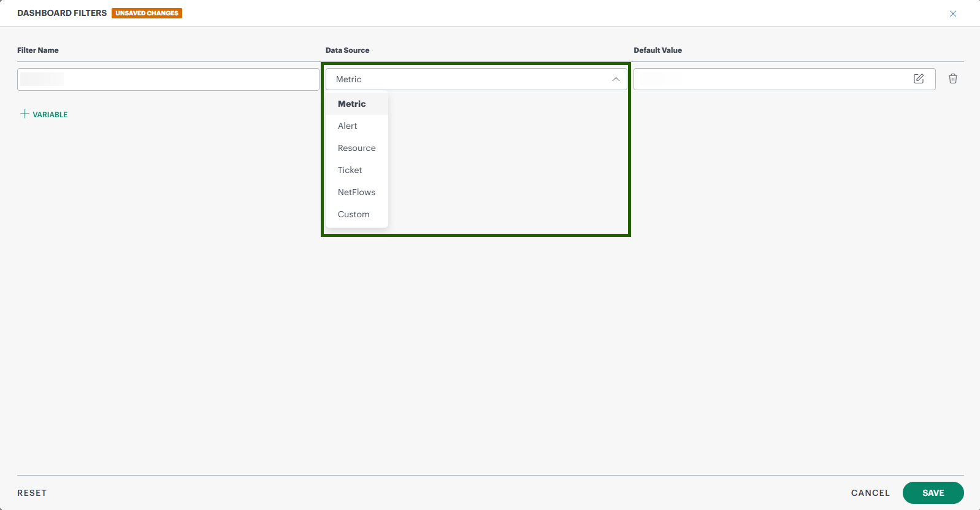Click the Data Source column header
980x510 pixels.
coord(347,50)
